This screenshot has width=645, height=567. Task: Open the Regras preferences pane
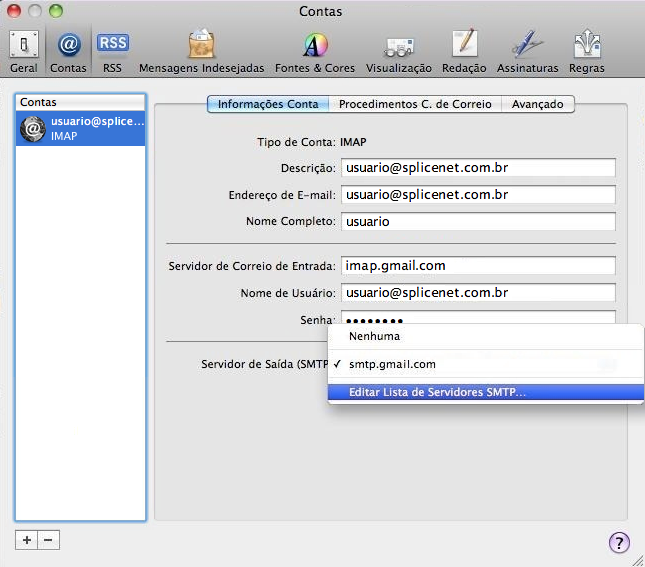[x=587, y=50]
